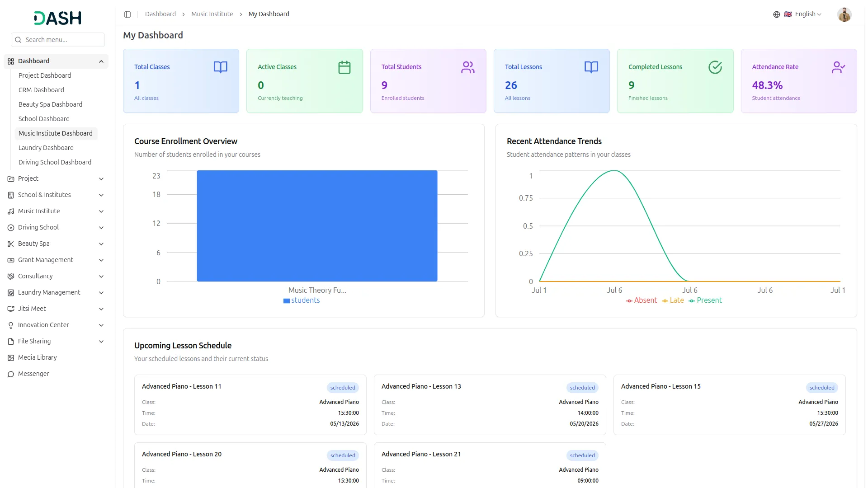Toggle the Present legend series
Image resolution: width=868 pixels, height=488 pixels.
[705, 300]
